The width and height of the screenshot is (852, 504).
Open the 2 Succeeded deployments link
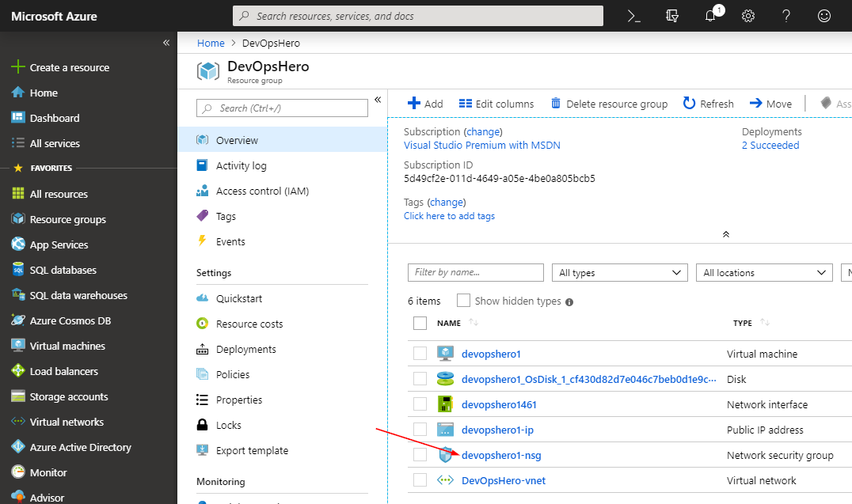point(770,145)
